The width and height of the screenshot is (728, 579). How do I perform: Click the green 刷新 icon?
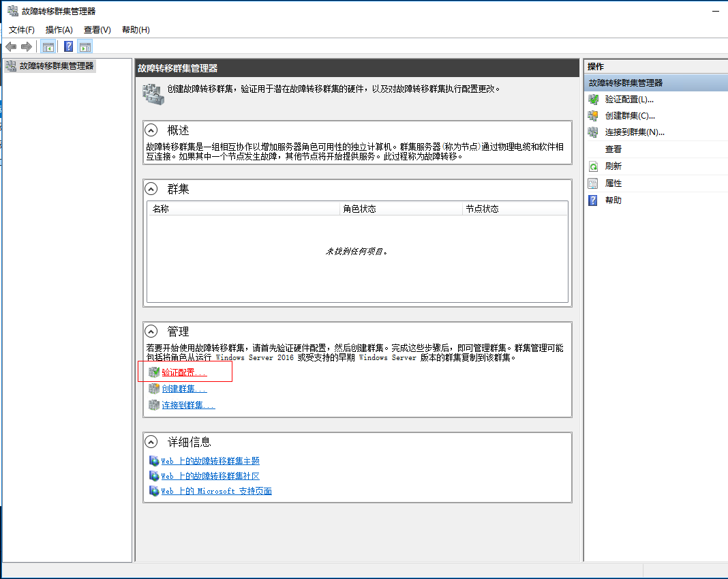click(x=593, y=166)
